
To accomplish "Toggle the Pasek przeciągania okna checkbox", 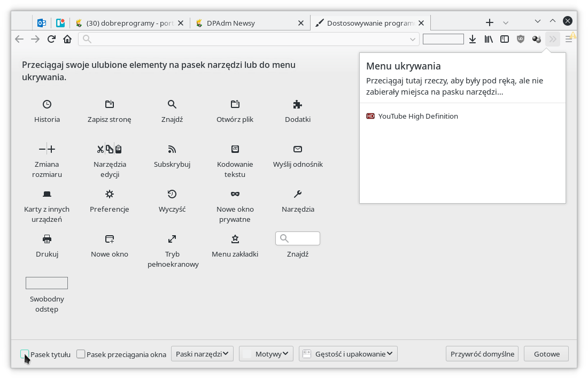I will [x=81, y=354].
